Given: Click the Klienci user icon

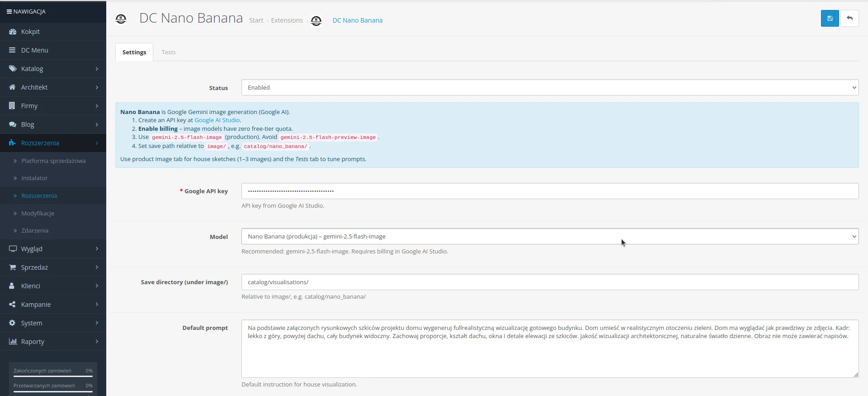Looking at the screenshot, I should pyautogui.click(x=12, y=286).
